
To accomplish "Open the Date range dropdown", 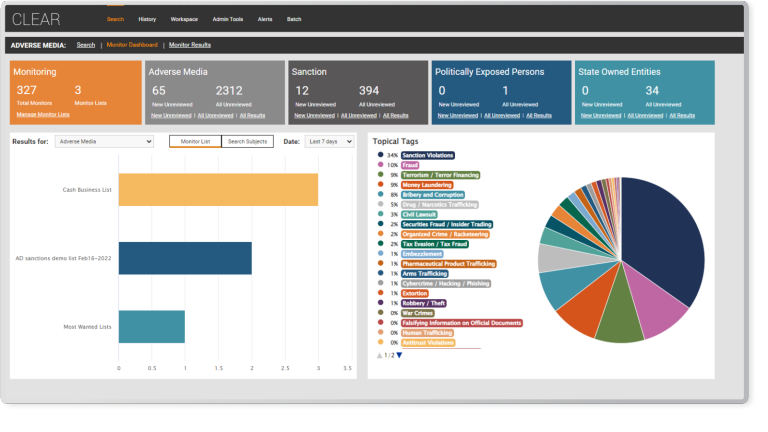I will 328,142.
